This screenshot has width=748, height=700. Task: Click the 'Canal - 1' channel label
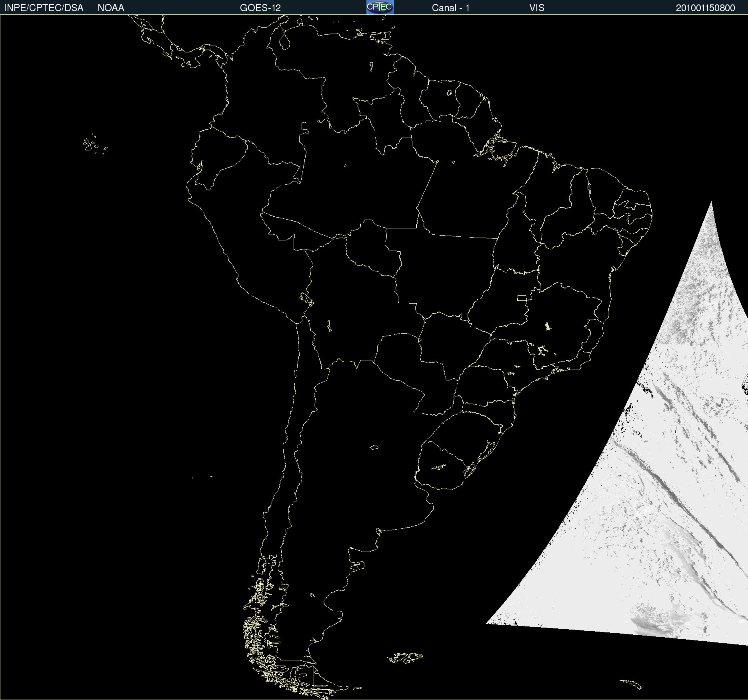coord(451,8)
